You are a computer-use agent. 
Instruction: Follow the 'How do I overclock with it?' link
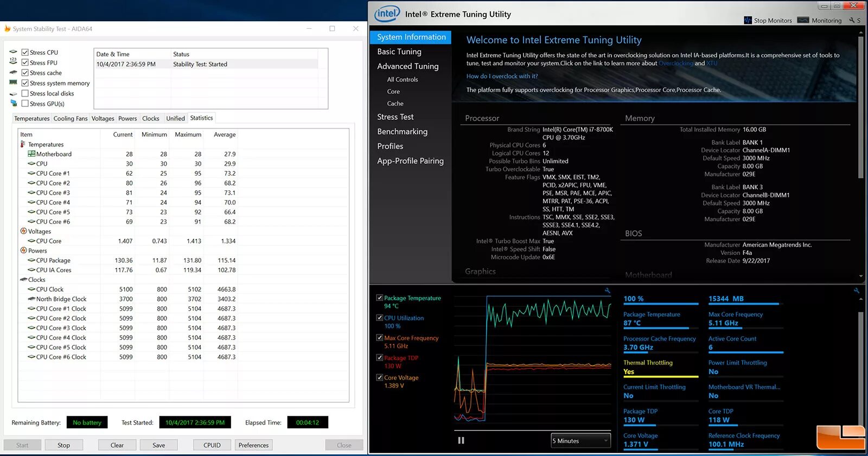pos(502,76)
